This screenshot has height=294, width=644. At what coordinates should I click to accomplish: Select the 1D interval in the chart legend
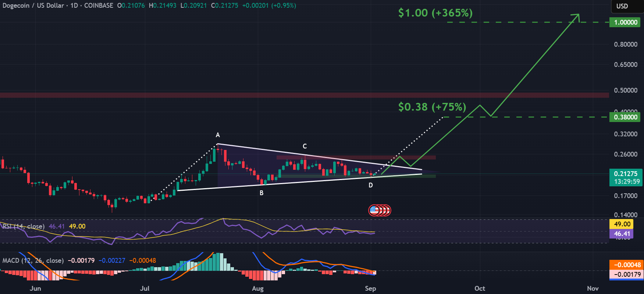coord(74,6)
